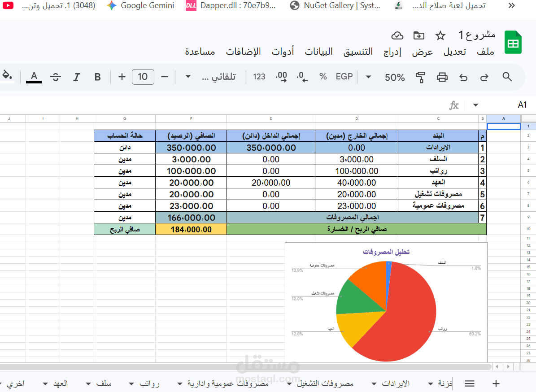Toggle bold formatting
This screenshot has width=536, height=392.
click(x=98, y=77)
